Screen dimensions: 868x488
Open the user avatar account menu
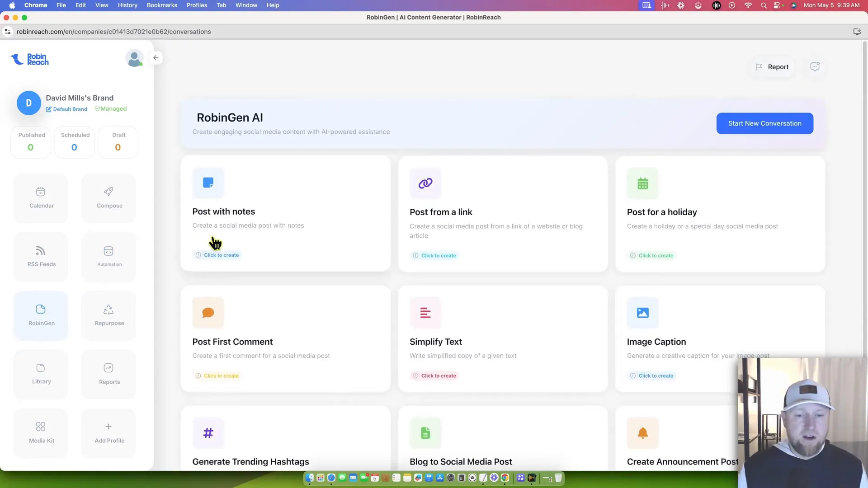[134, 58]
